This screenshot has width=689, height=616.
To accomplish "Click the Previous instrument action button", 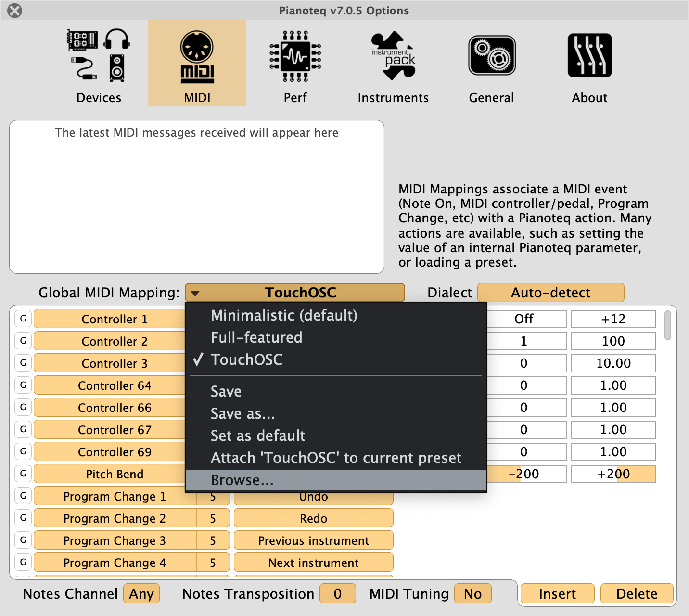I will pos(314,540).
